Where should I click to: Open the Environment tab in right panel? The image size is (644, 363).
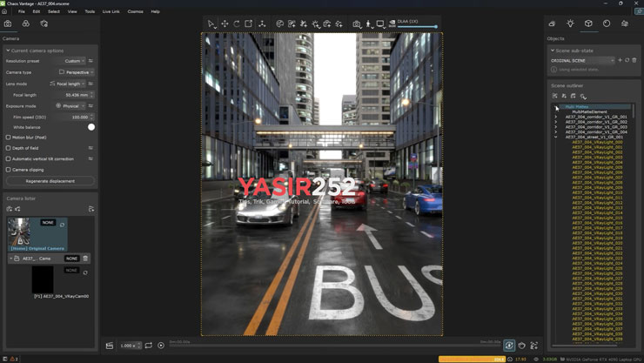(553, 24)
